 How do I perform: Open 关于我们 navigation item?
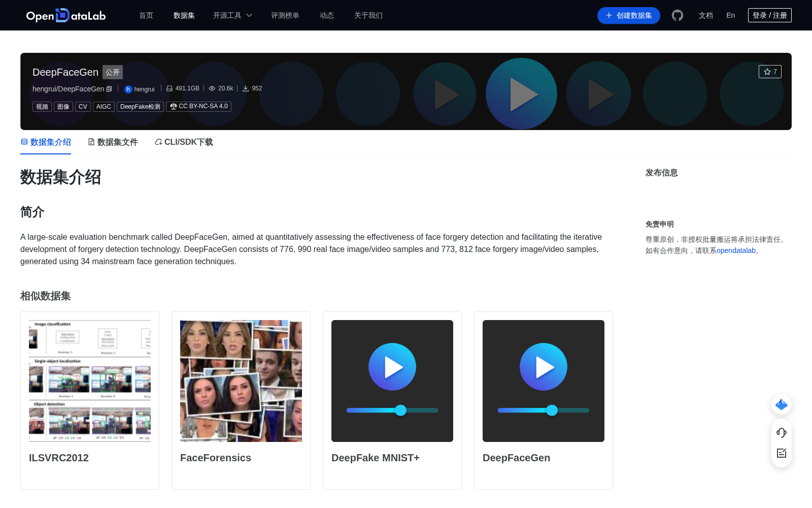[x=368, y=15]
